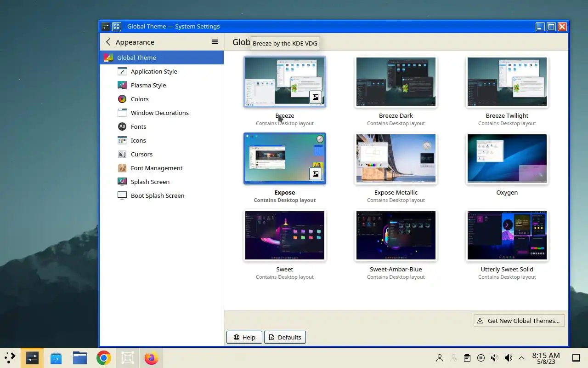
Task: Click the preview icon on Expose thumbnail
Action: pos(316,174)
